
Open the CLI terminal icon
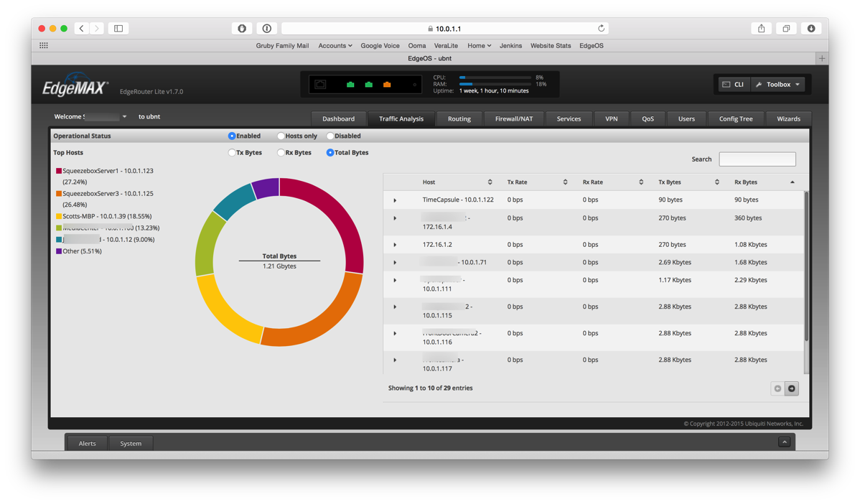point(727,84)
